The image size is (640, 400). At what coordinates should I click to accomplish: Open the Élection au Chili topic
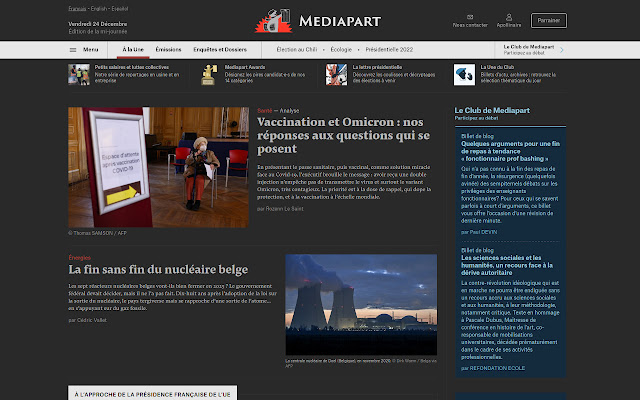pyautogui.click(x=297, y=50)
